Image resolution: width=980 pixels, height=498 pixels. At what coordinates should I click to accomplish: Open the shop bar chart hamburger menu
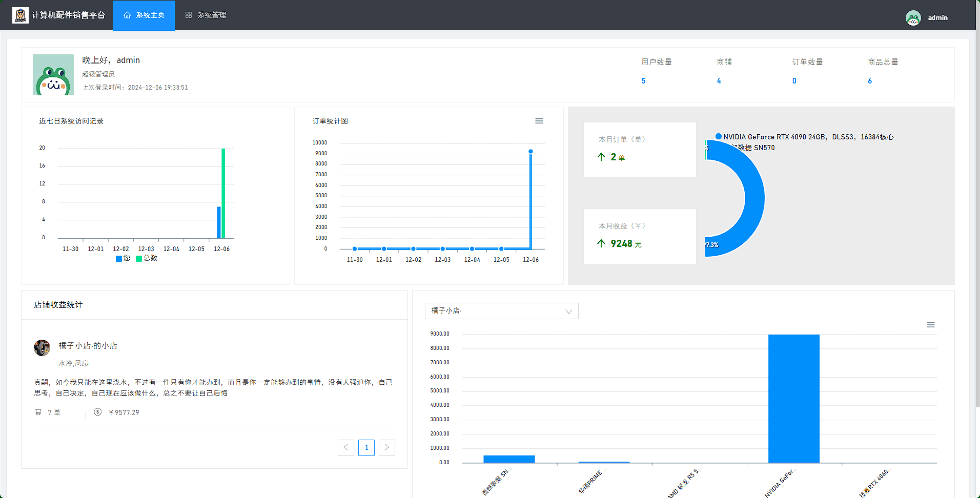click(x=931, y=325)
